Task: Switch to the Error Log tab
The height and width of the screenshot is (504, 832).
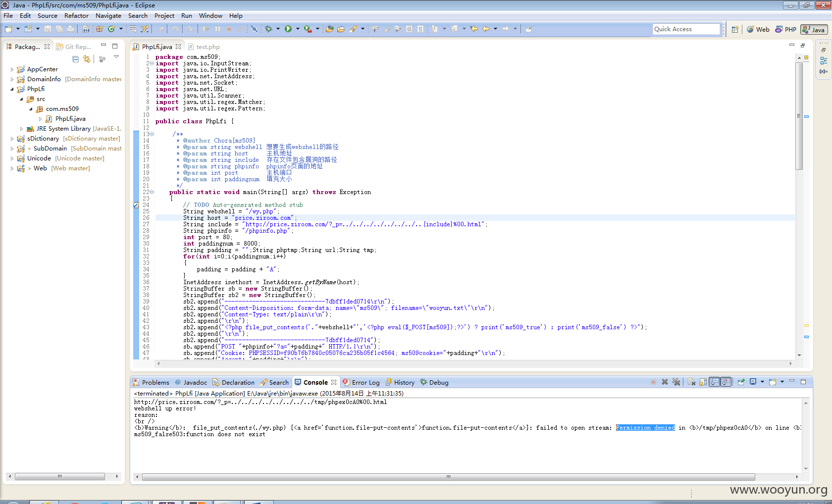Action: point(361,382)
